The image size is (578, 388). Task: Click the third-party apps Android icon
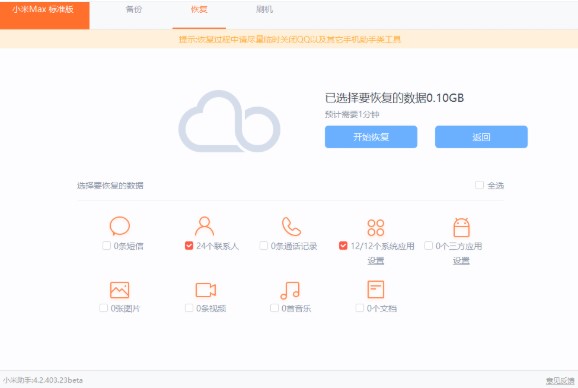(461, 227)
